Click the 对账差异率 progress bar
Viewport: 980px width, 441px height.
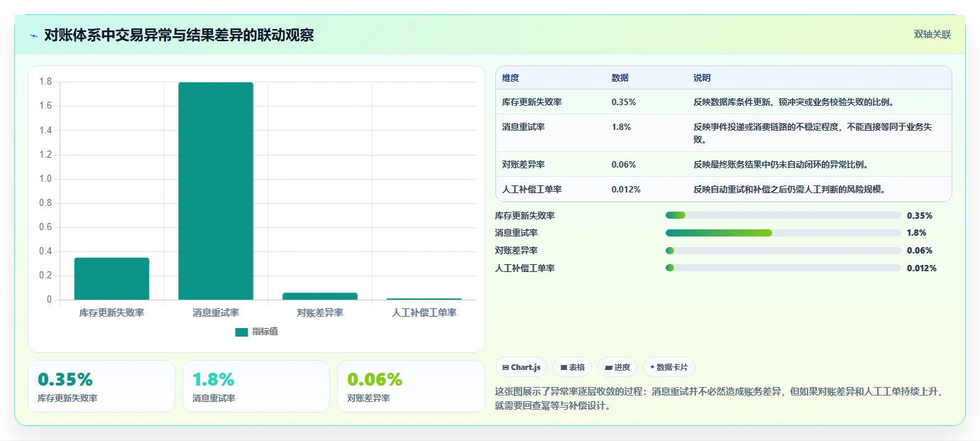pos(783,250)
